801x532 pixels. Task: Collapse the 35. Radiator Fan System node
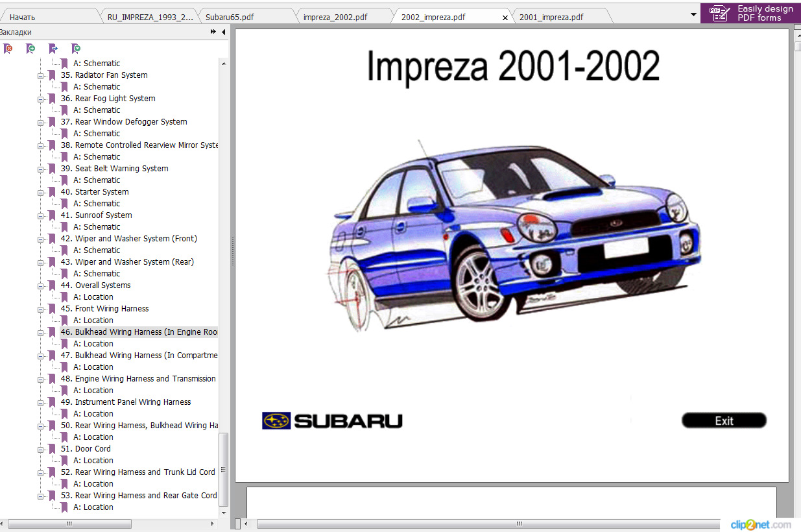point(41,76)
